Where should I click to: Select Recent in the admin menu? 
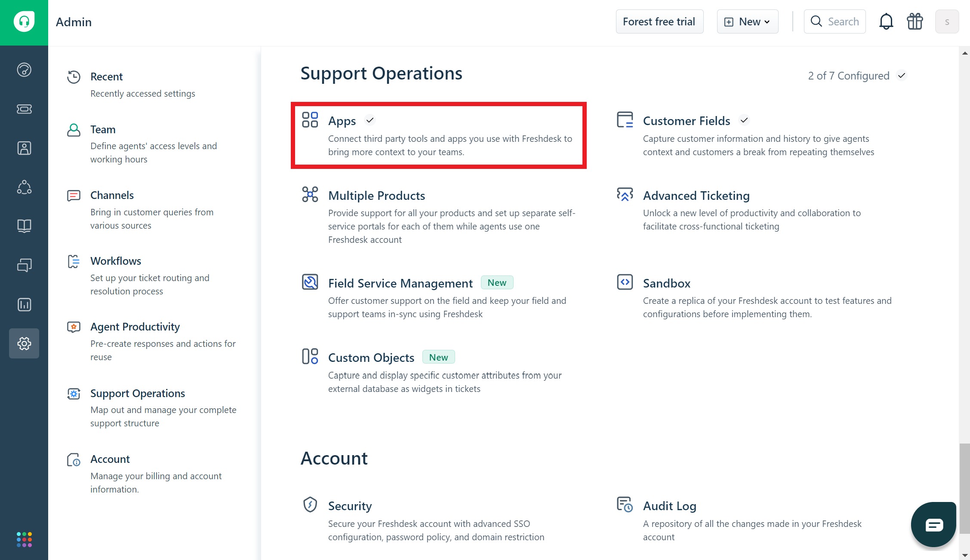point(106,77)
